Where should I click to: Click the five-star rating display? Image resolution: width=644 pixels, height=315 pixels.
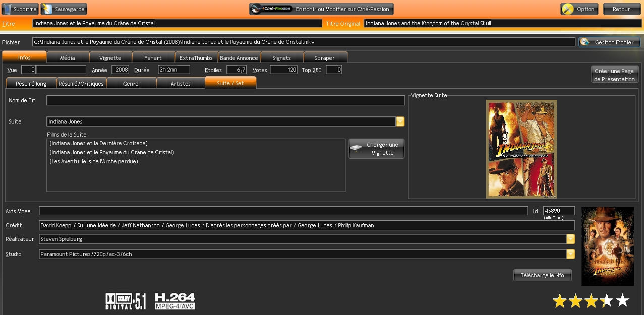[x=591, y=301]
